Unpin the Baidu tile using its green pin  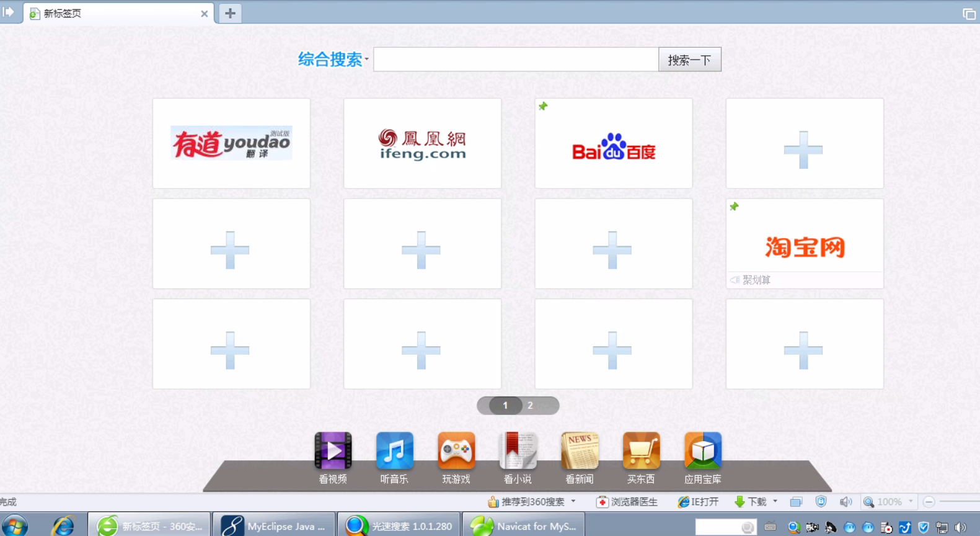[x=543, y=106]
